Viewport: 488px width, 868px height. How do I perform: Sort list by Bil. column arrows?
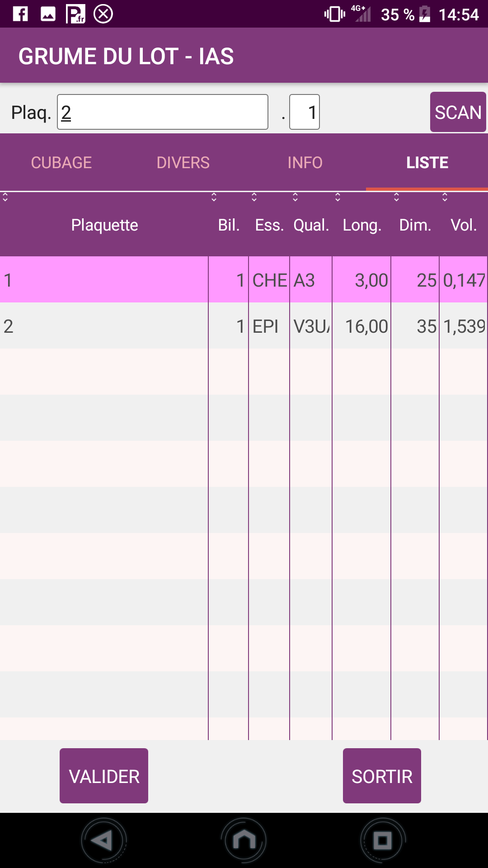point(214,197)
